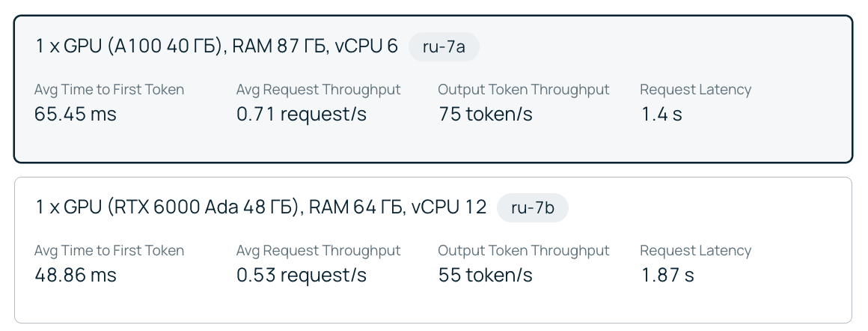Click the 1.87 s request latency value
868x331 pixels.
[667, 275]
